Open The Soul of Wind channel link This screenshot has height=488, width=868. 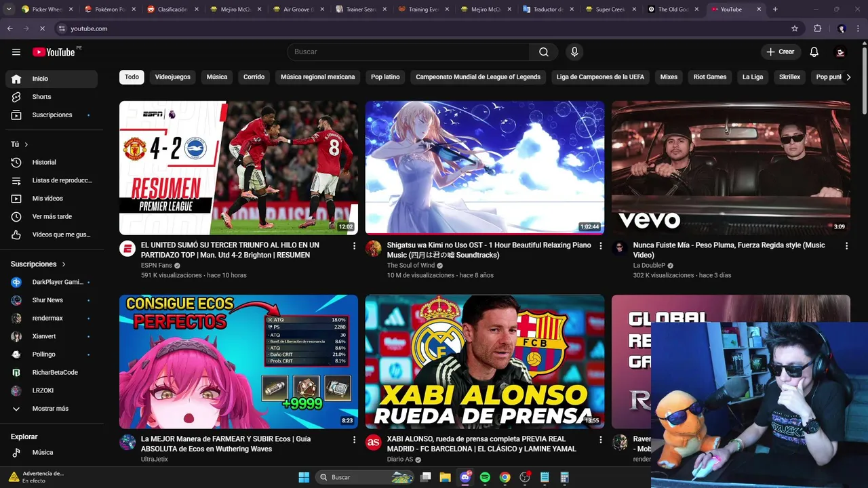[x=411, y=266]
